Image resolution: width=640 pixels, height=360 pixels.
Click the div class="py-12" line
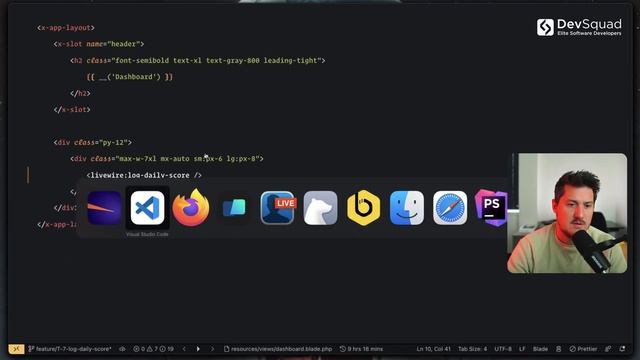(93, 142)
